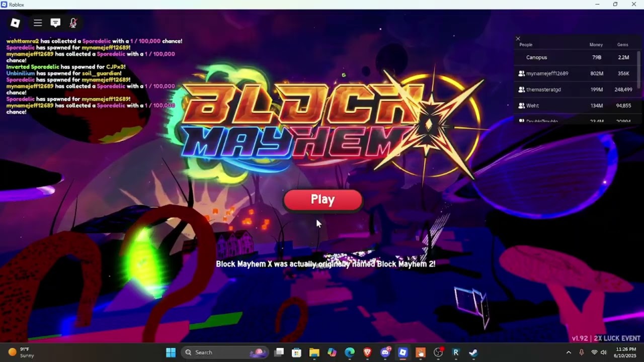The width and height of the screenshot is (644, 362).
Task: Open Steam from the taskbar
Action: tap(473, 352)
